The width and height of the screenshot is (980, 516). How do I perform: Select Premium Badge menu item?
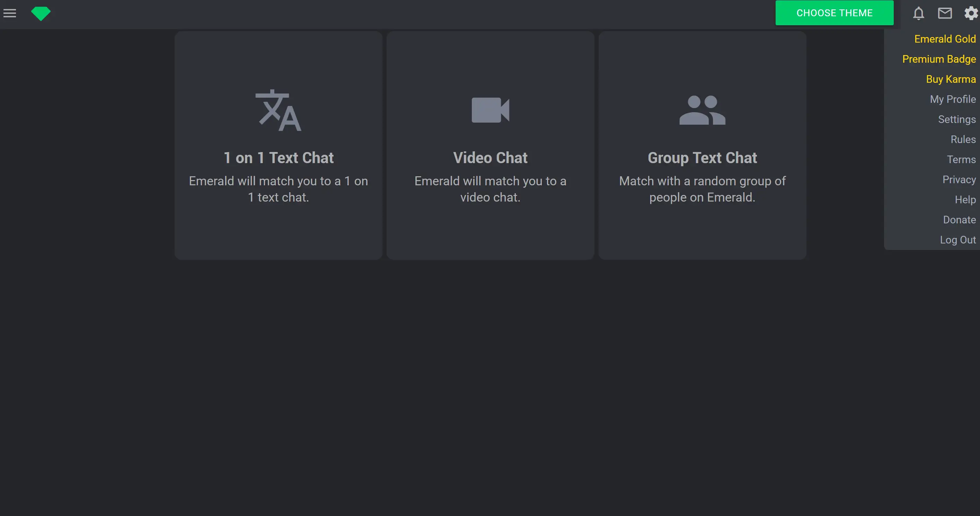coord(939,59)
